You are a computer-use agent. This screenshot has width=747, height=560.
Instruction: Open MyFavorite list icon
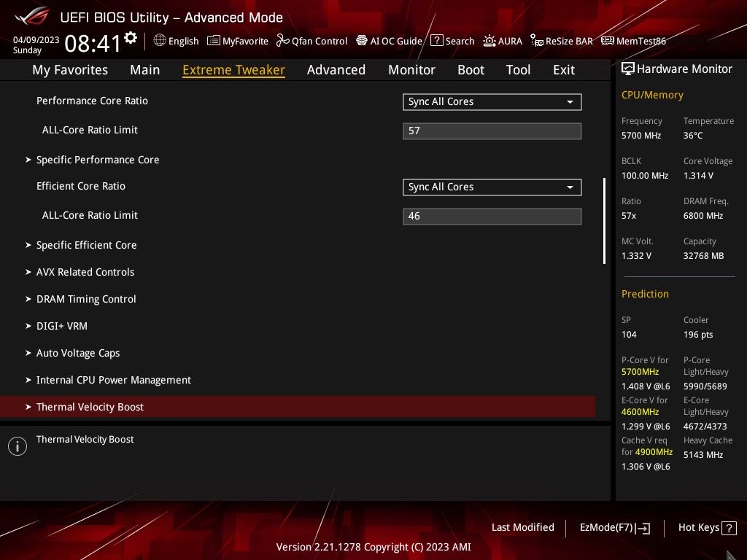(x=214, y=41)
